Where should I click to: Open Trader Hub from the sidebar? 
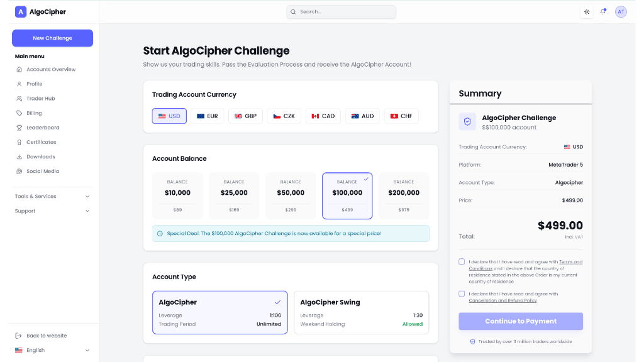pos(40,99)
